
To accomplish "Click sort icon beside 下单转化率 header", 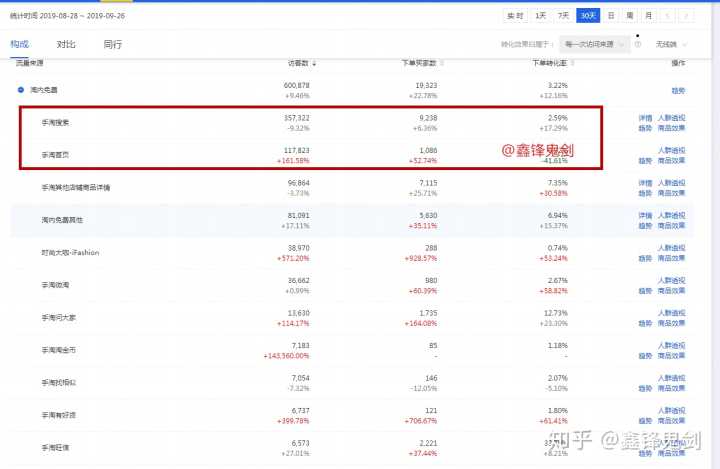I will pyautogui.click(x=574, y=63).
